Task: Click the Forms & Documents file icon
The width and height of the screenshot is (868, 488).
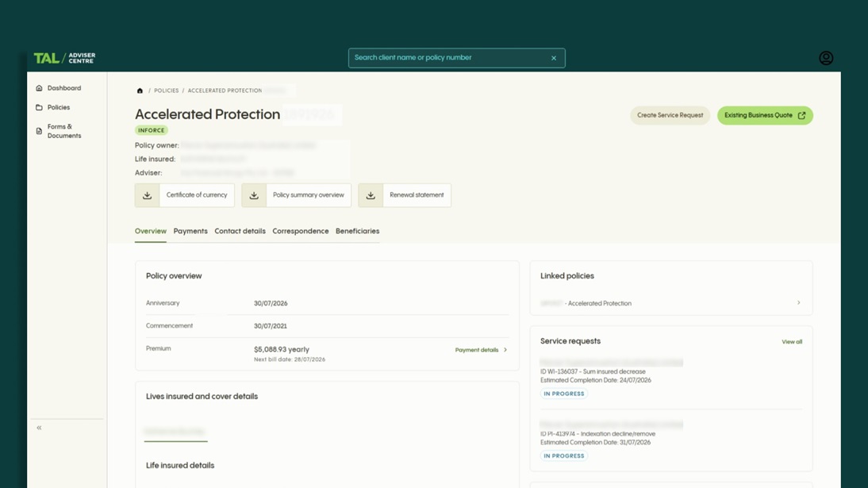Action: 39,131
